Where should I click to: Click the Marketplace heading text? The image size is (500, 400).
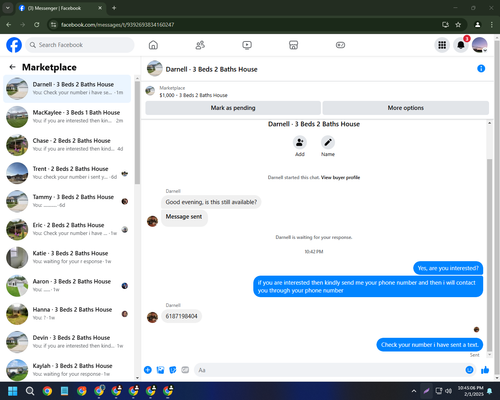click(x=49, y=67)
